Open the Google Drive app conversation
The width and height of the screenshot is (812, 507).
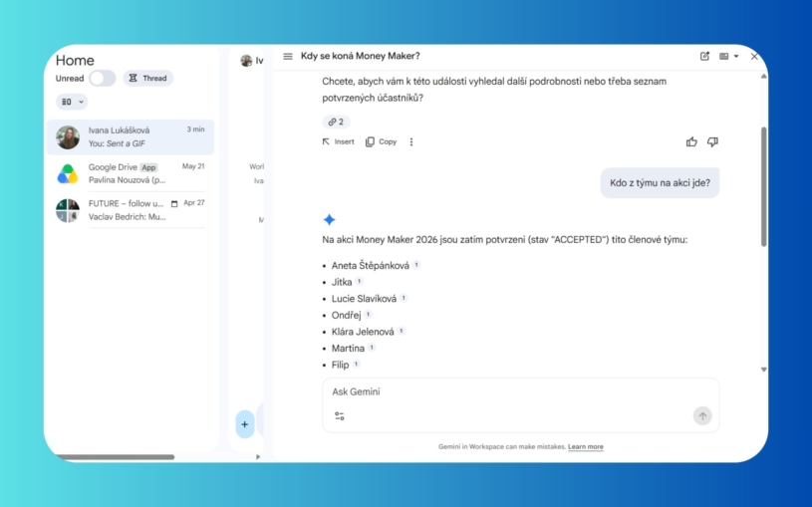[x=131, y=173]
